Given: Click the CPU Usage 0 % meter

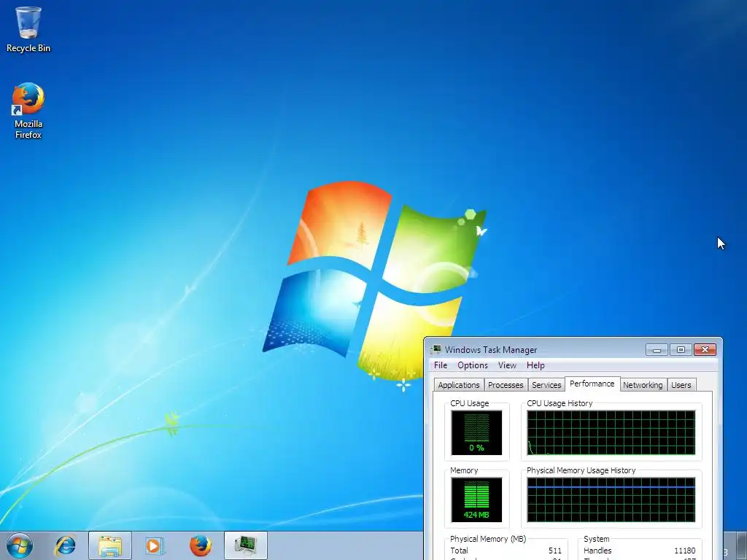Looking at the screenshot, I should [x=476, y=433].
